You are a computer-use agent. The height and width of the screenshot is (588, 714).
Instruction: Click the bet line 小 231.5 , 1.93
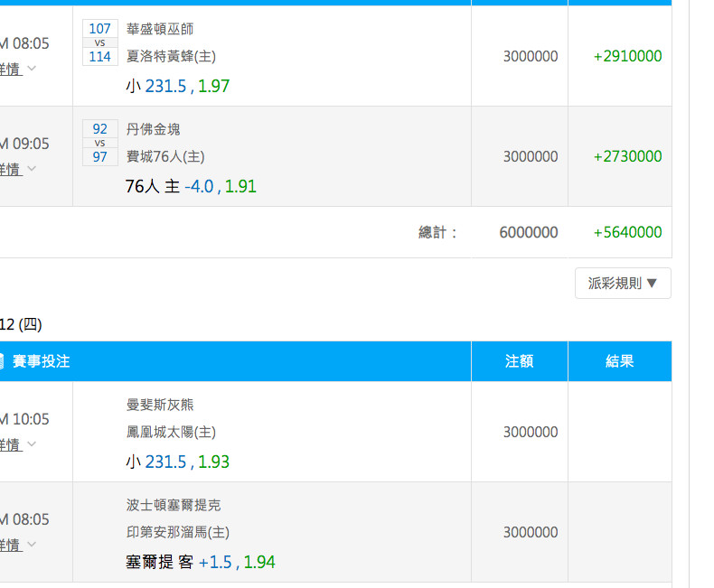[177, 462]
